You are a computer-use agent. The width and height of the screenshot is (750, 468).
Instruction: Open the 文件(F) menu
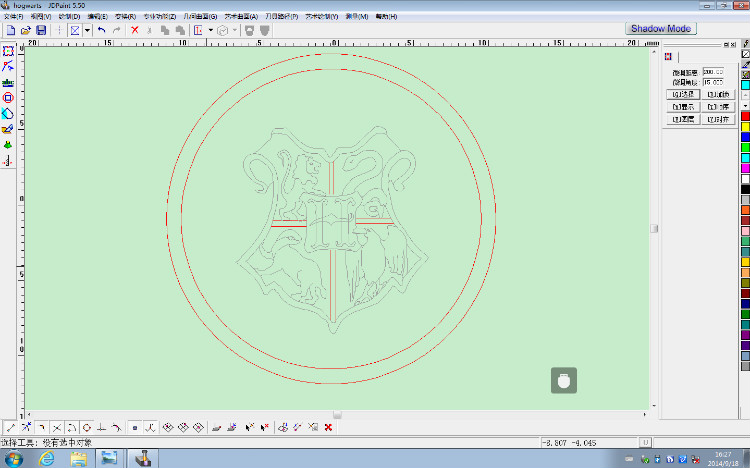click(x=15, y=17)
